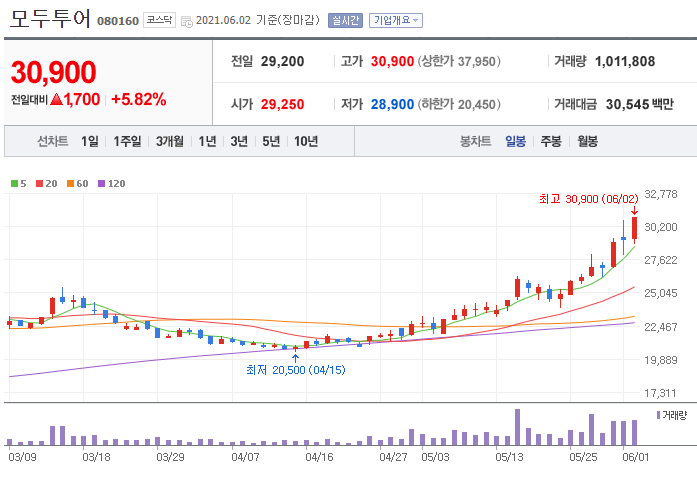Select the 1주일 line chart period
Viewport: 697px width, 480px height.
127,141
